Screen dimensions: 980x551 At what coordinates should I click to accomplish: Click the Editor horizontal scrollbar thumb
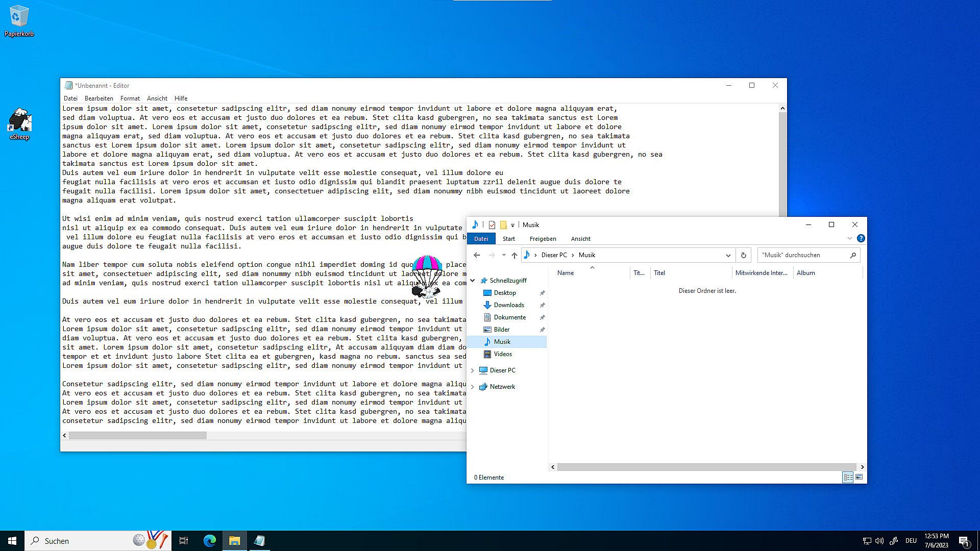point(138,436)
